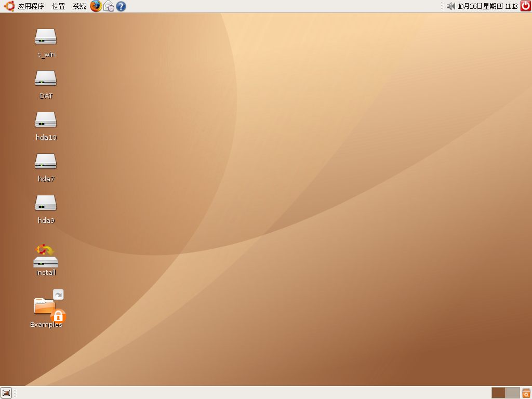The width and height of the screenshot is (532, 399).
Task: Select the hda7 drive icon
Action: click(46, 161)
